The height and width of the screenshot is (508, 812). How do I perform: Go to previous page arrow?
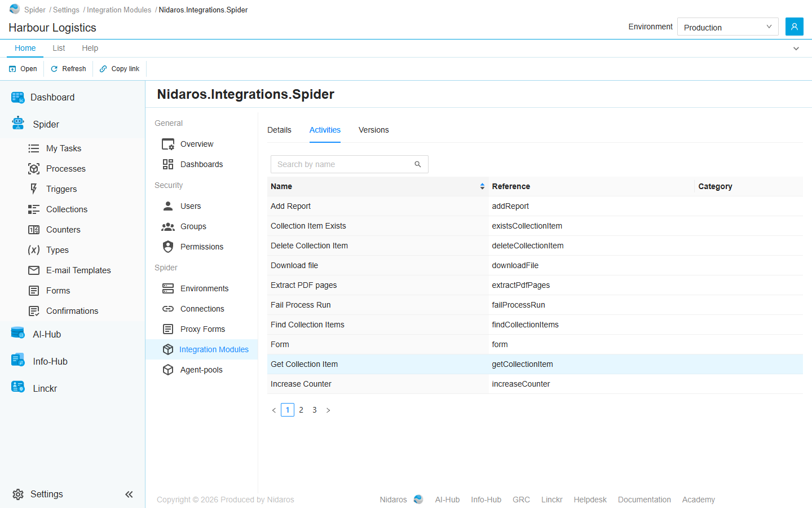coord(274,410)
